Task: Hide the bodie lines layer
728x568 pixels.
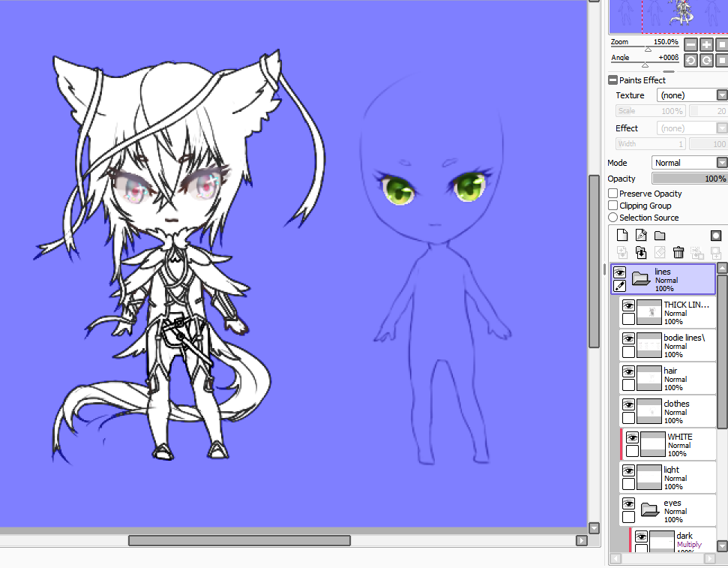Action: tap(628, 338)
